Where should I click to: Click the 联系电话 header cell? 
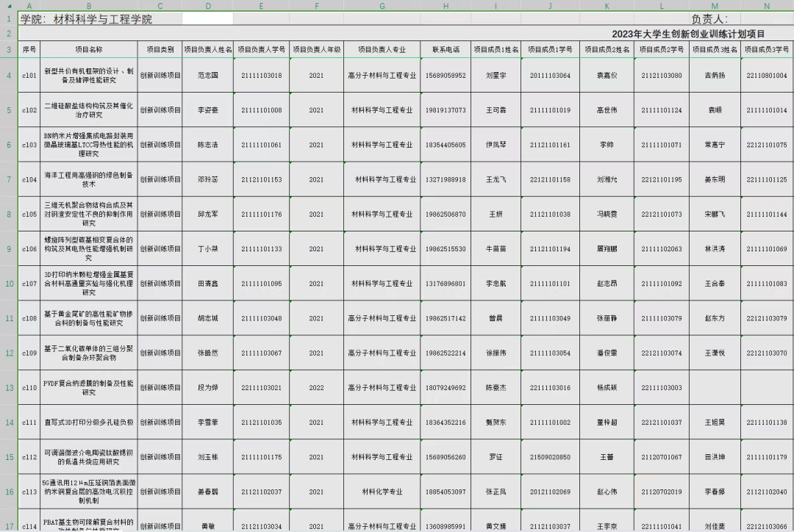pos(446,49)
